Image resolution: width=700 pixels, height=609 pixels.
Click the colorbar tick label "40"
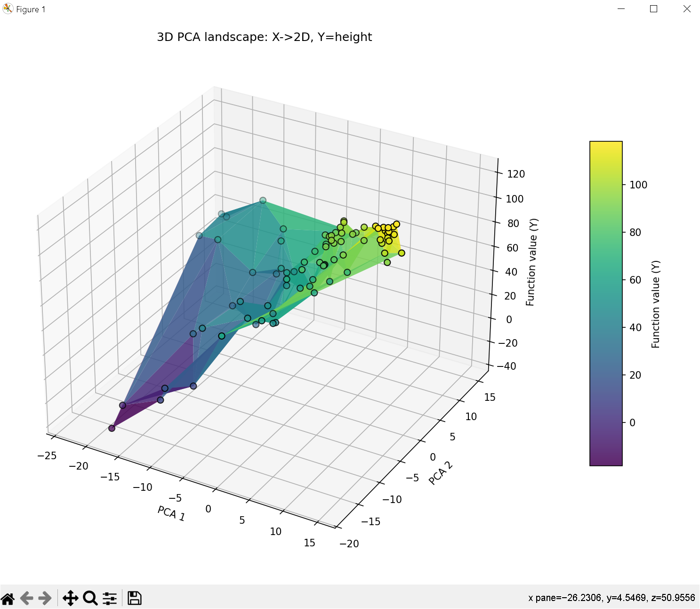coord(635,327)
